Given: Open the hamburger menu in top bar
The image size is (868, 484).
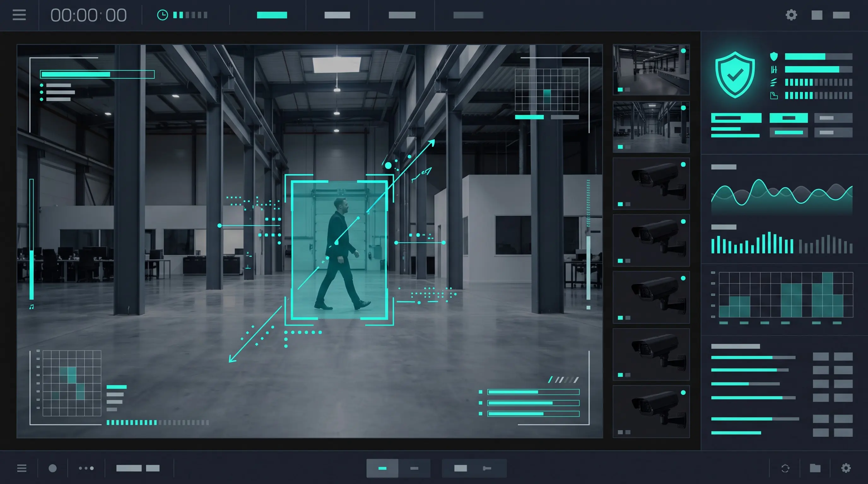Looking at the screenshot, I should point(19,15).
